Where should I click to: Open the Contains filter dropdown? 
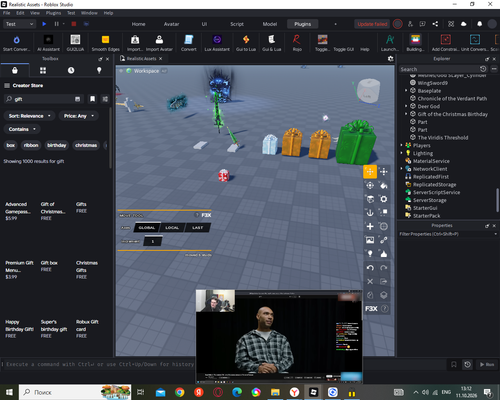click(22, 129)
